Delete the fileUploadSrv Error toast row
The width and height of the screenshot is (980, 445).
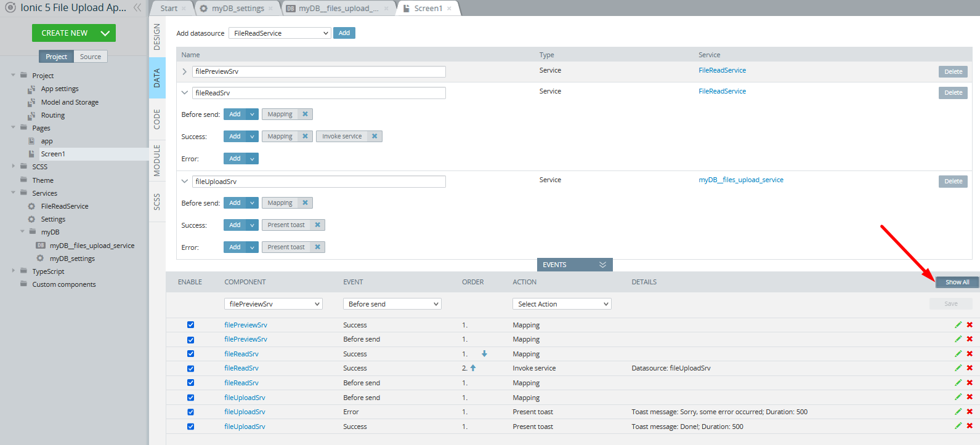970,411
